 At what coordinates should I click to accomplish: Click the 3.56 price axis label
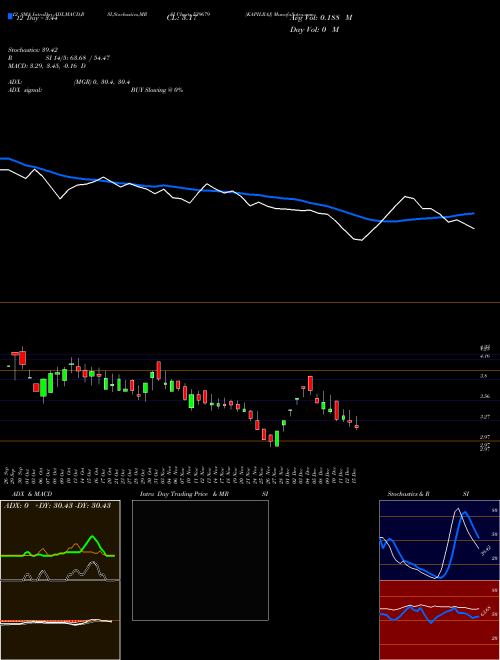[x=485, y=396]
